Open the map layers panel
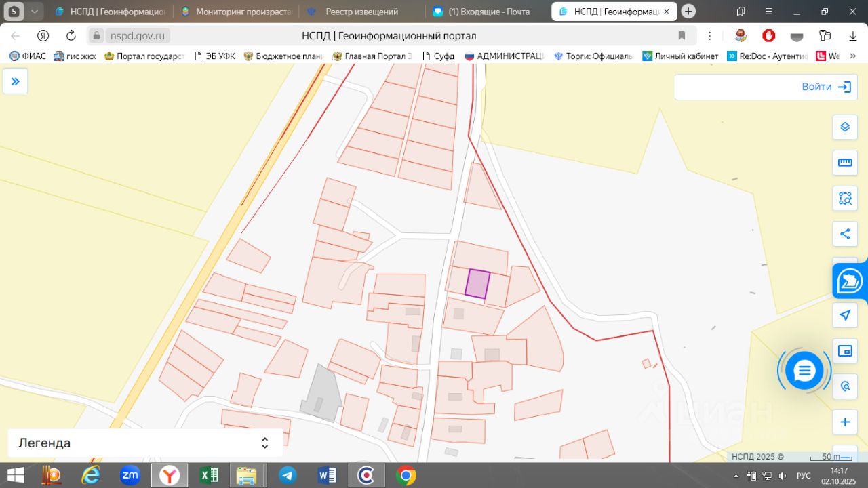868x488 pixels. tap(845, 127)
